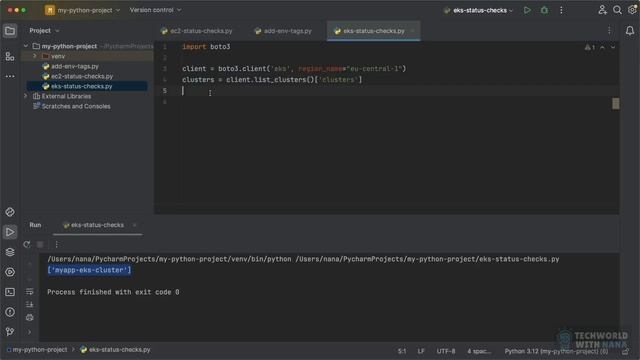640x360 pixels.
Task: Click warning stripe mark on editor scrollbar
Action: tap(616, 104)
